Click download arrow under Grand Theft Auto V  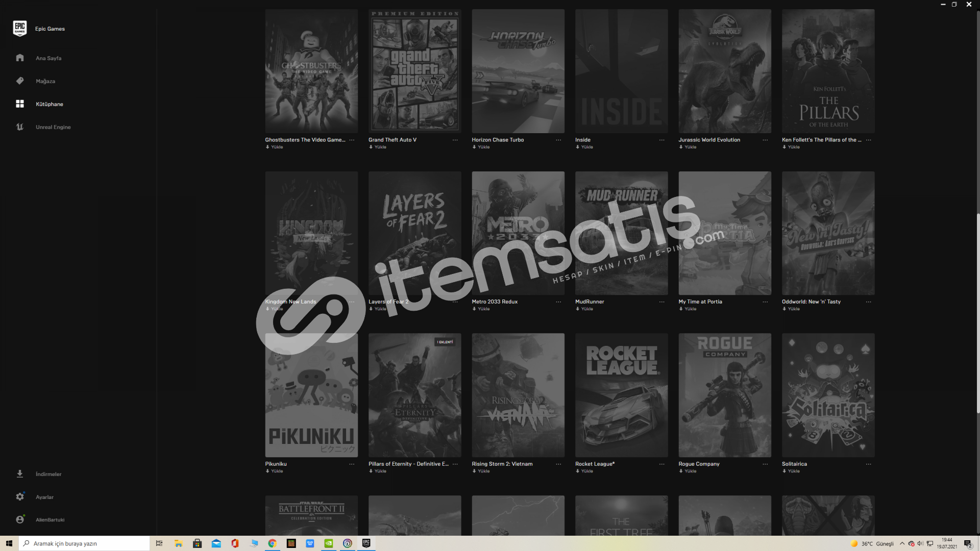(x=371, y=147)
